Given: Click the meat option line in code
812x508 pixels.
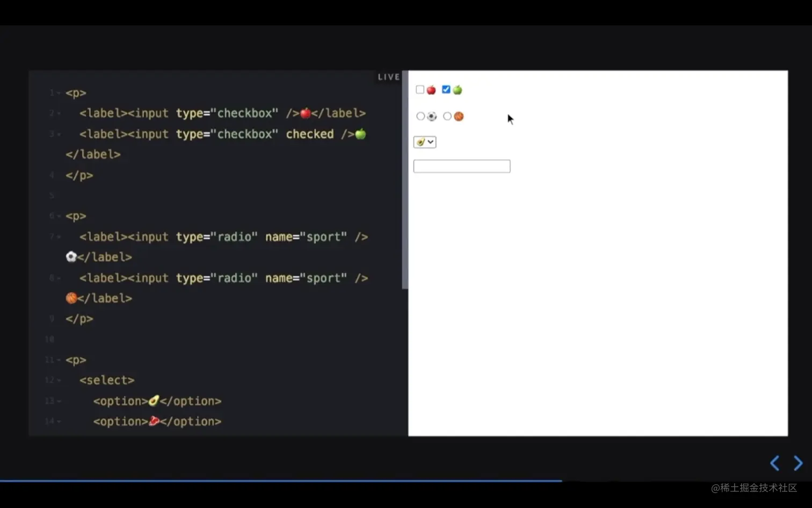Looking at the screenshot, I should pos(157,421).
